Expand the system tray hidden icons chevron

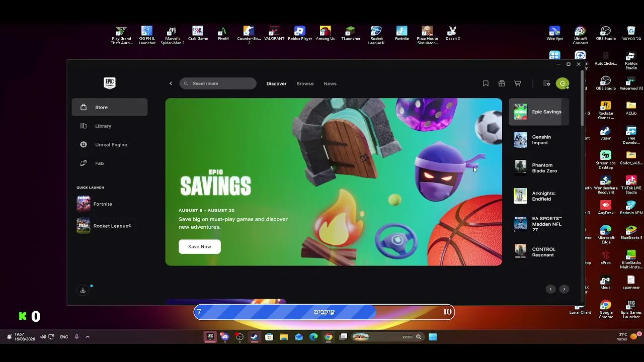point(87,337)
